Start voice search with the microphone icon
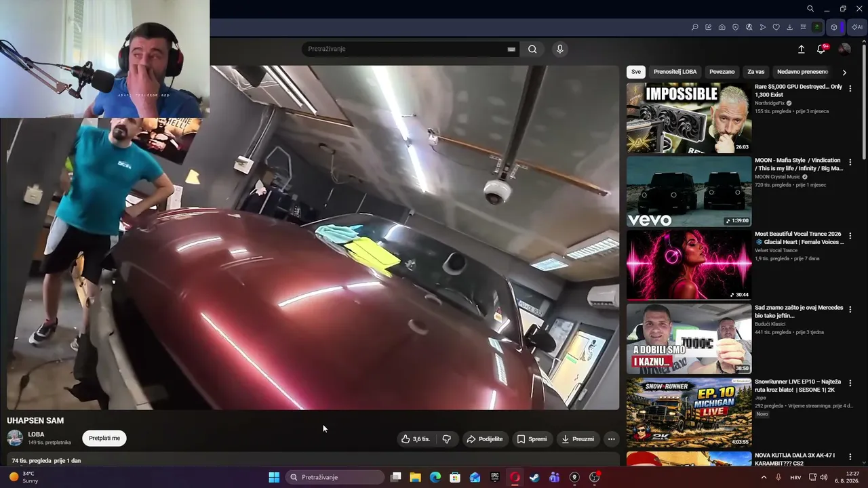This screenshot has height=488, width=868. 559,49
